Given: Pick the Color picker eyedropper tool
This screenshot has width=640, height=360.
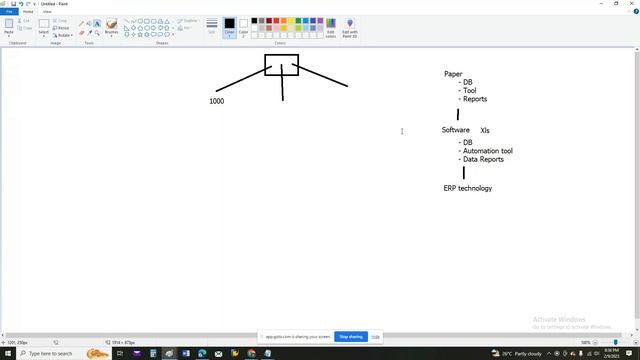Looking at the screenshot, I should (x=89, y=33).
